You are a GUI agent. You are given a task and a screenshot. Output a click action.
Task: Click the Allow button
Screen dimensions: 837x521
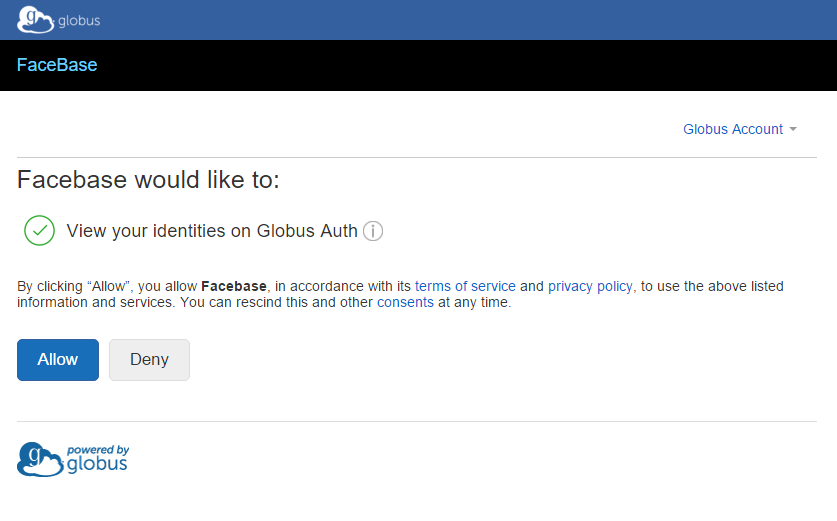[x=58, y=360]
